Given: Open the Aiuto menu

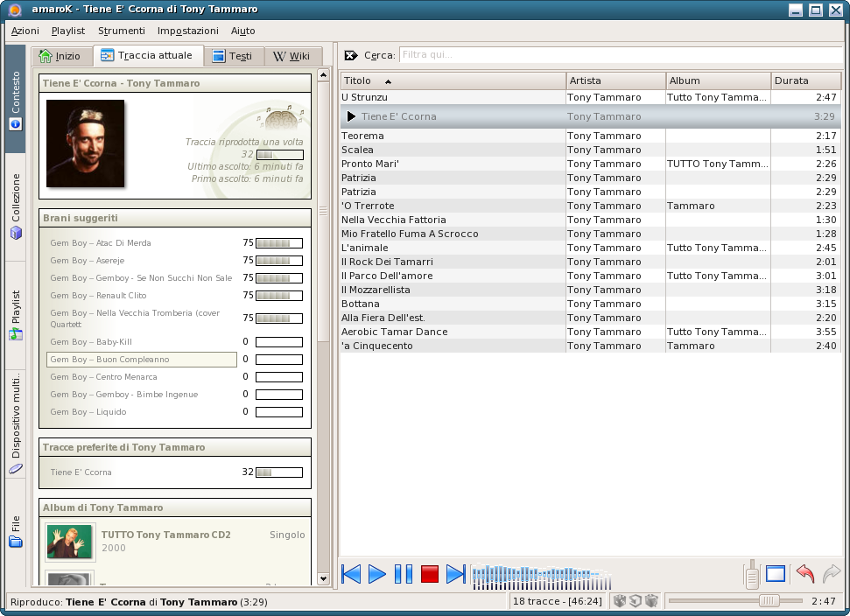Looking at the screenshot, I should click(242, 31).
